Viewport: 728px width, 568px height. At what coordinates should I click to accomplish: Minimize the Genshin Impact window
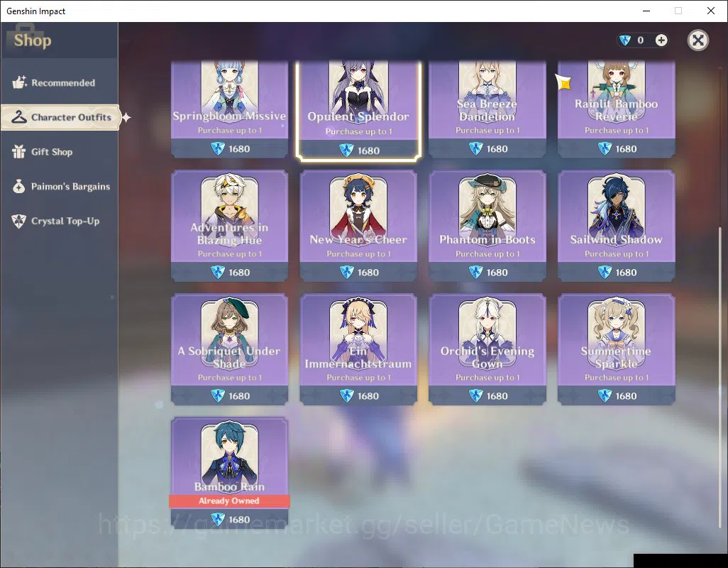[646, 11]
